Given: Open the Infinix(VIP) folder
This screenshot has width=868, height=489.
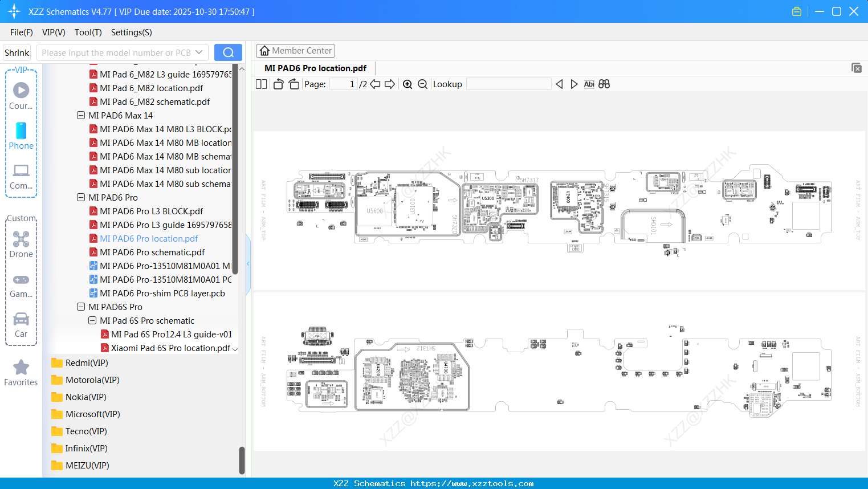Looking at the screenshot, I should click(x=86, y=448).
